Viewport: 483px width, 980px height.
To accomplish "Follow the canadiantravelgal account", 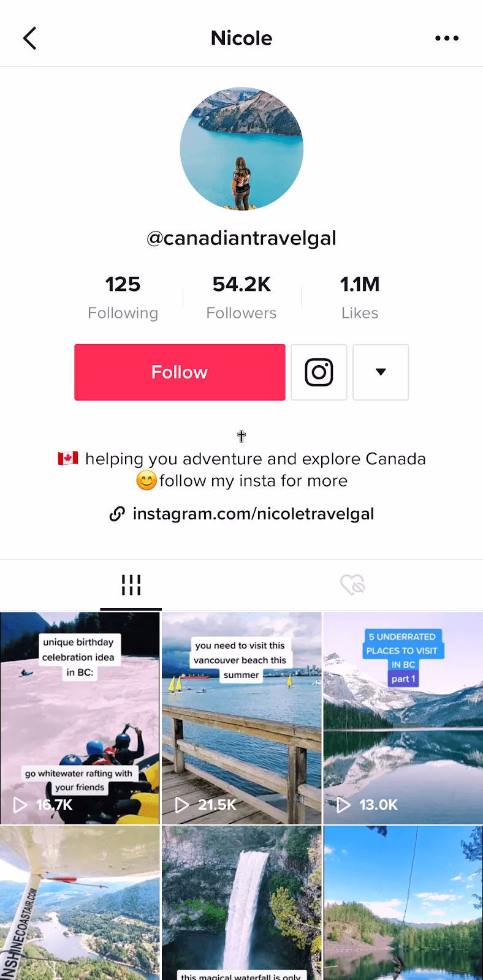I will tap(180, 372).
